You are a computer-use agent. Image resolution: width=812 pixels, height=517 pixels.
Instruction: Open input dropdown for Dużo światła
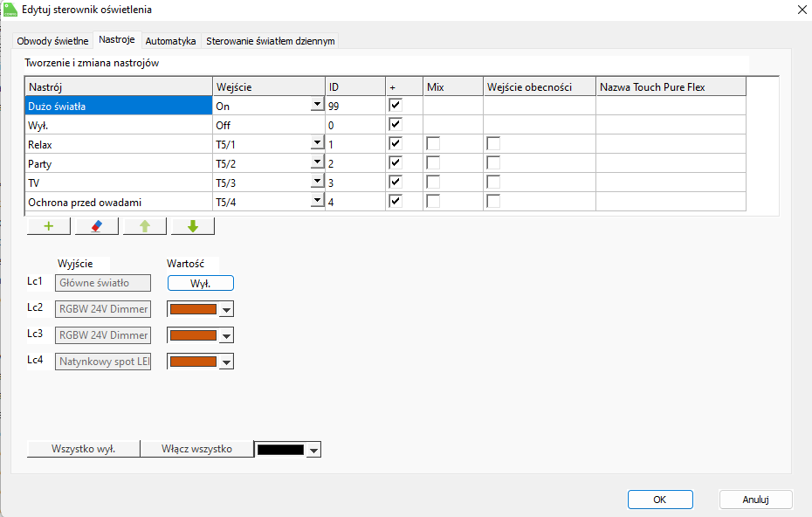coord(316,106)
